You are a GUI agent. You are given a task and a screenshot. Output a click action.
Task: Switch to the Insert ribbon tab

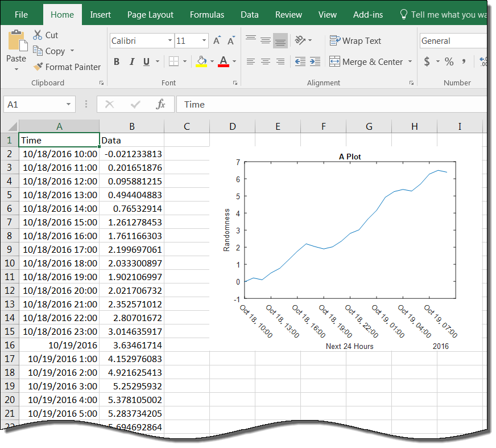[101, 15]
